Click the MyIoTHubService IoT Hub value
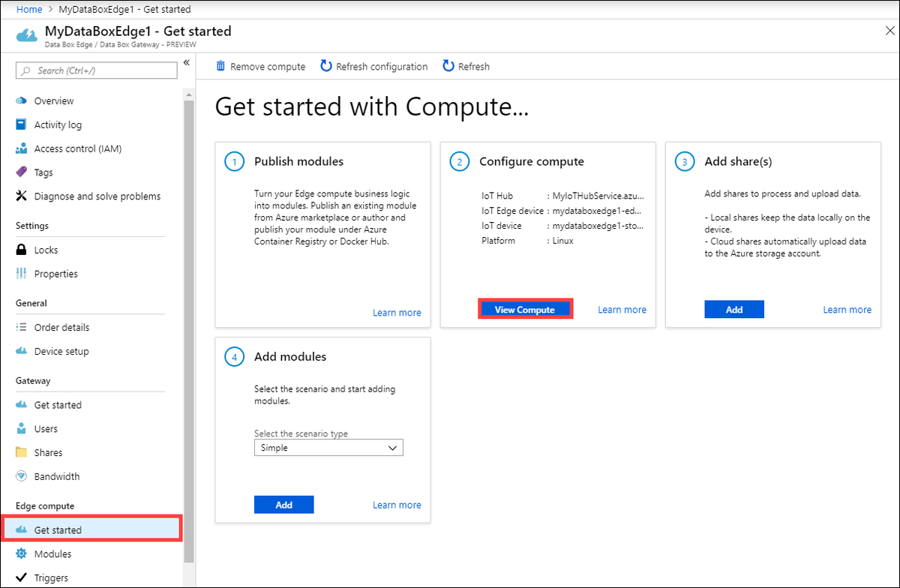This screenshot has width=900, height=588. pos(598,195)
